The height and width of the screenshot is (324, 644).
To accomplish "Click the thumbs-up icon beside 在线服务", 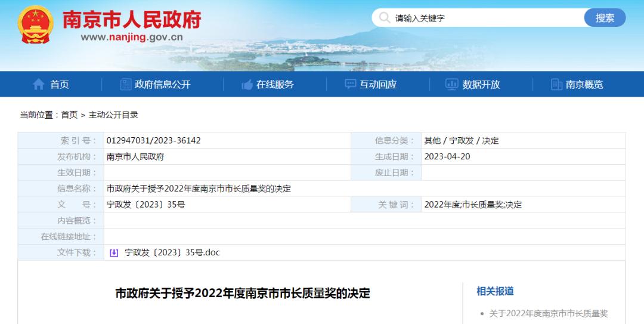I will click(x=247, y=85).
